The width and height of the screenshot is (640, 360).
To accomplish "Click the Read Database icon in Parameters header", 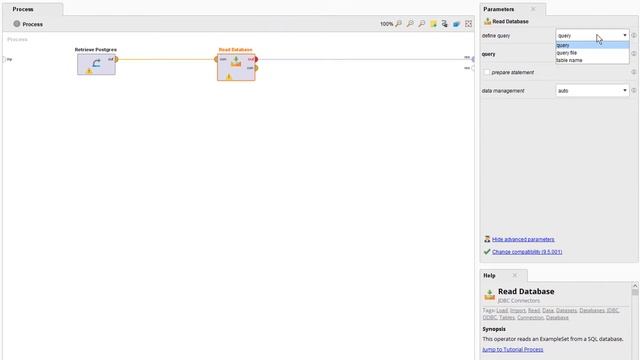I will click(x=487, y=21).
